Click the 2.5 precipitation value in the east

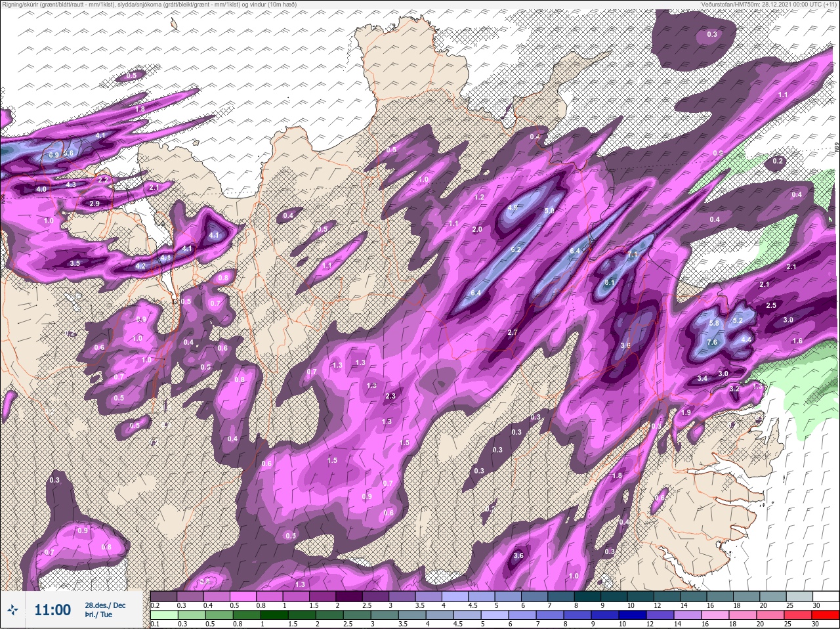click(771, 305)
